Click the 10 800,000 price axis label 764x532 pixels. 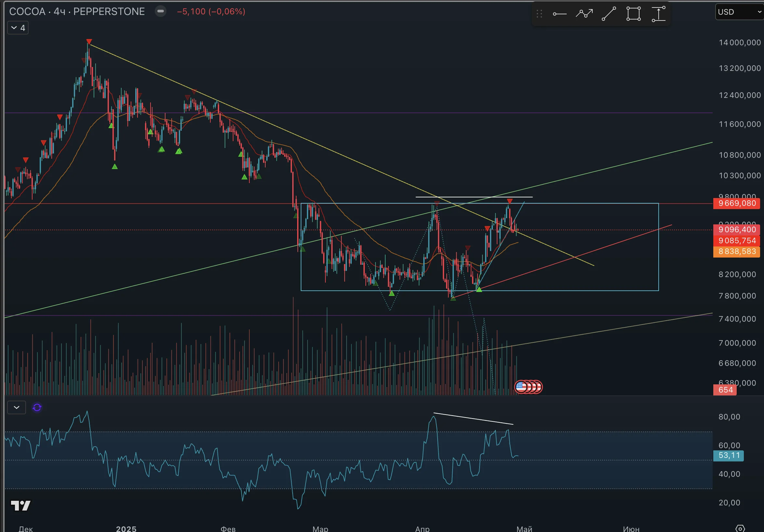(x=739, y=155)
